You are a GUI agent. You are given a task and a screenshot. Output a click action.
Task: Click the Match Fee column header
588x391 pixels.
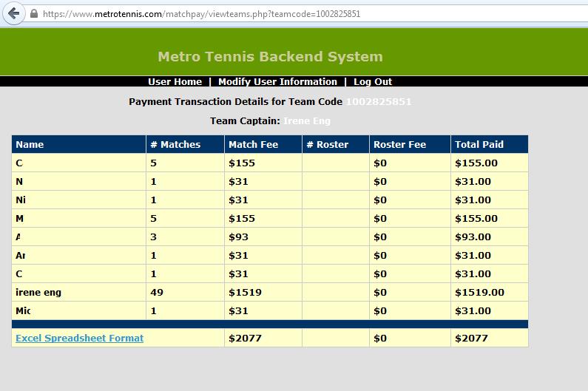click(253, 144)
